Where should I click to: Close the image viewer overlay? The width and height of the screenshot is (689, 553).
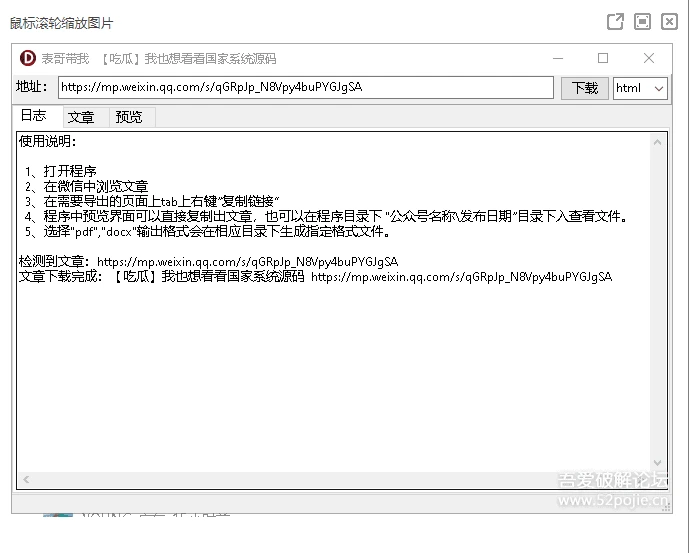pyautogui.click(x=669, y=22)
